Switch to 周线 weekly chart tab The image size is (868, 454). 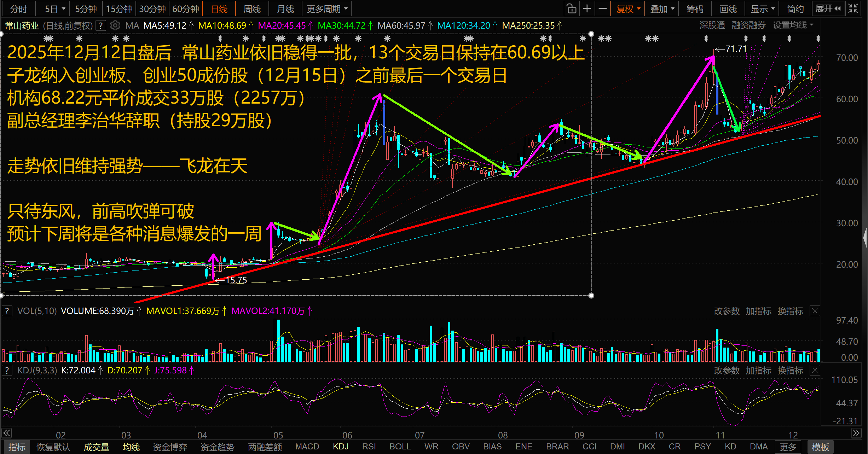(x=252, y=8)
